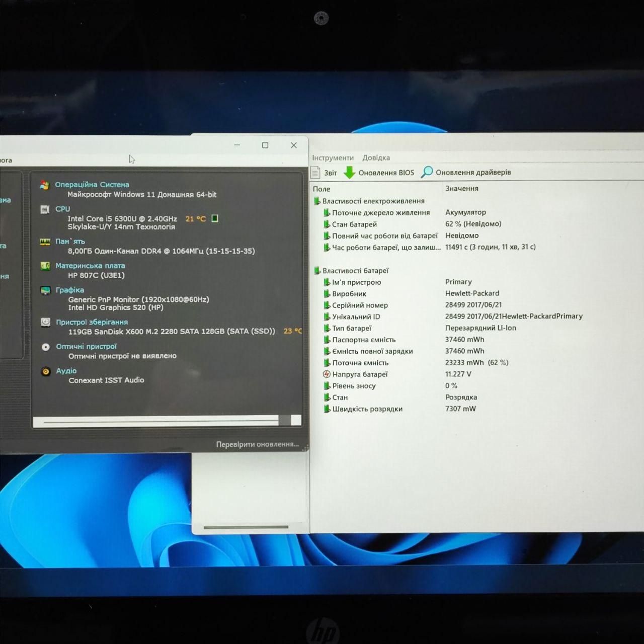Click the monitor icon beside Графіка
644x644 pixels.
[x=45, y=290]
